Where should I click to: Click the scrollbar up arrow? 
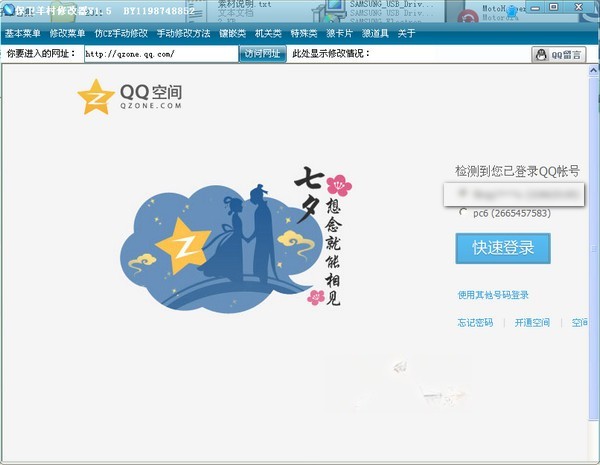pyautogui.click(x=593, y=70)
